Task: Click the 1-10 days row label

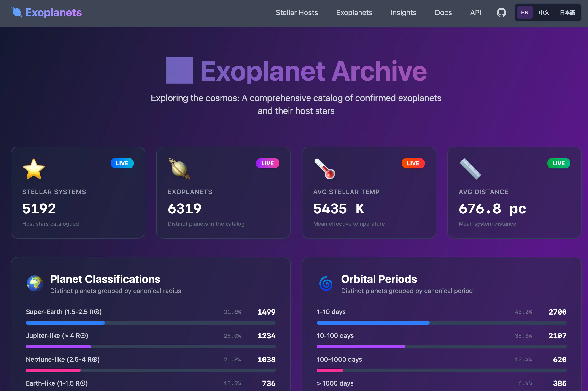Action: 331,312
